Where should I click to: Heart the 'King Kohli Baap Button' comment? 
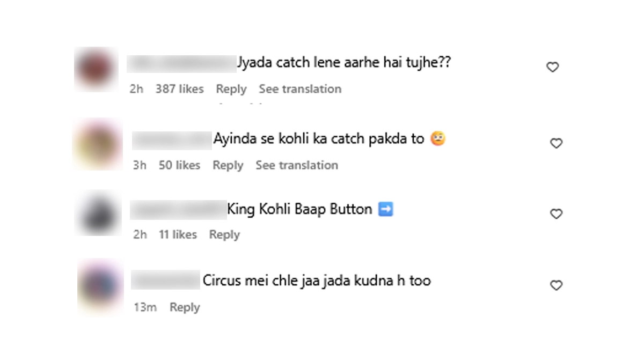click(x=556, y=214)
